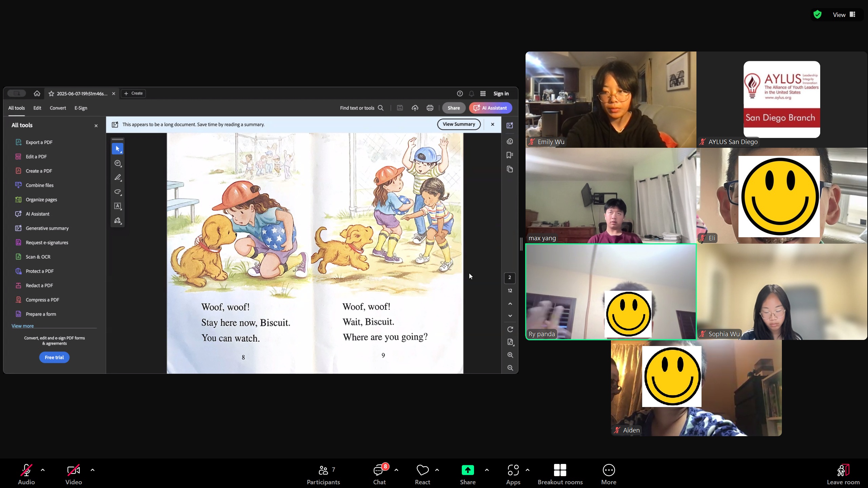Click the Create new tab button
The image size is (868, 488).
click(134, 93)
